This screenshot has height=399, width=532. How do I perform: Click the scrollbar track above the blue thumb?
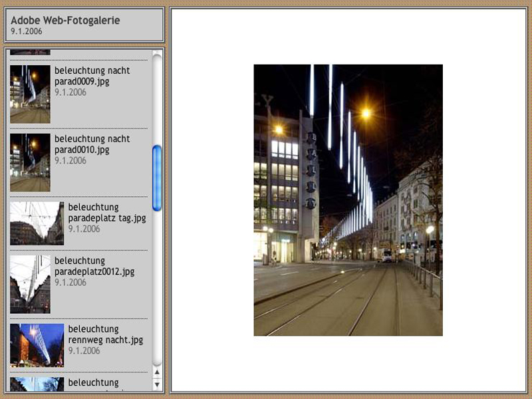[x=157, y=100]
